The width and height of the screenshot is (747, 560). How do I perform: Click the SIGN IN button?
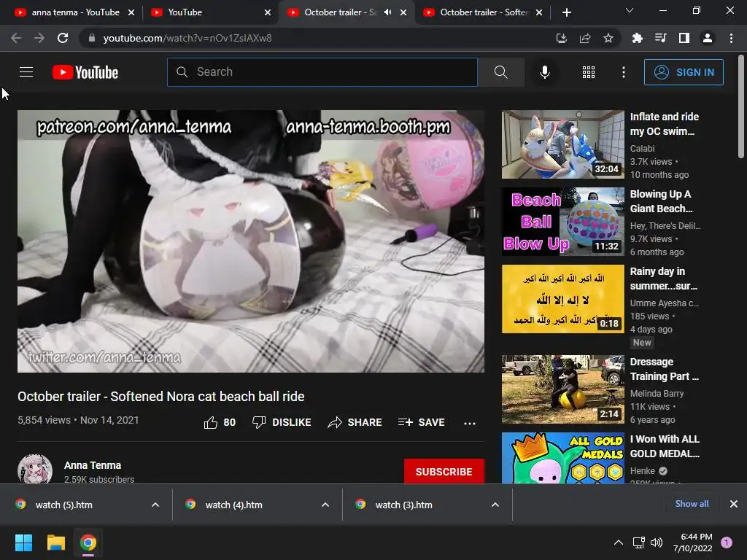[x=684, y=72]
